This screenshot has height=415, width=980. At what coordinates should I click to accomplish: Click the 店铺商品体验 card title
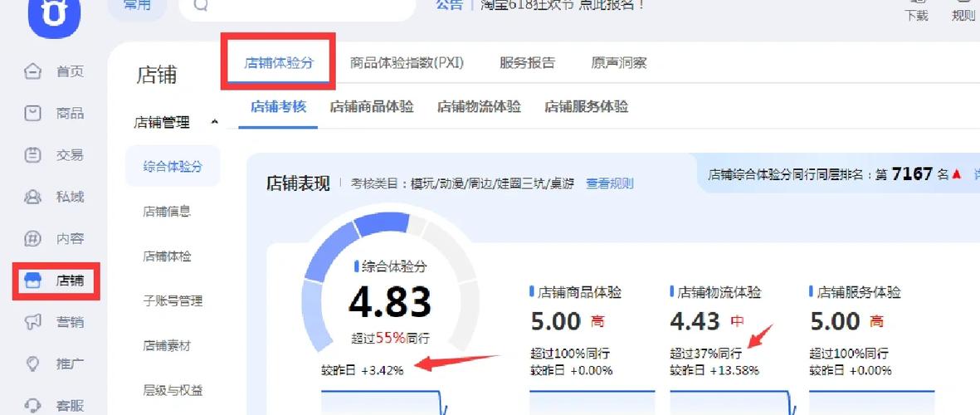point(579,292)
